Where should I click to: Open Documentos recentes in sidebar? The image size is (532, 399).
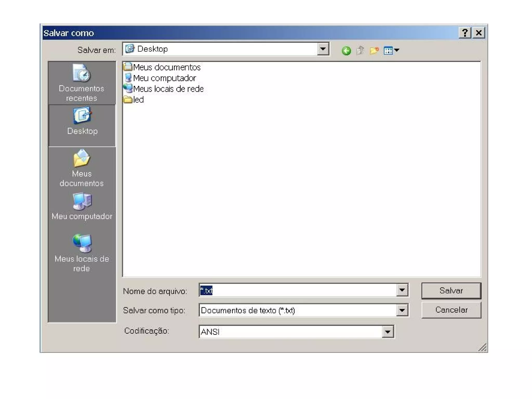tap(82, 83)
